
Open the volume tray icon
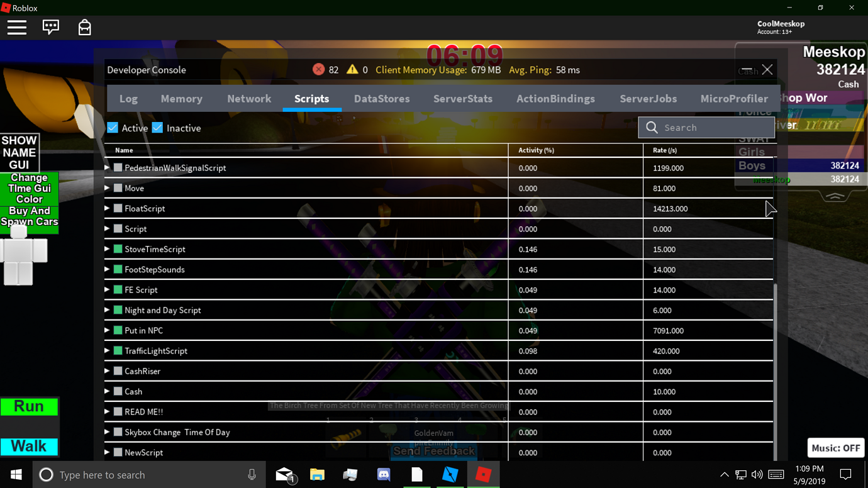tap(757, 475)
